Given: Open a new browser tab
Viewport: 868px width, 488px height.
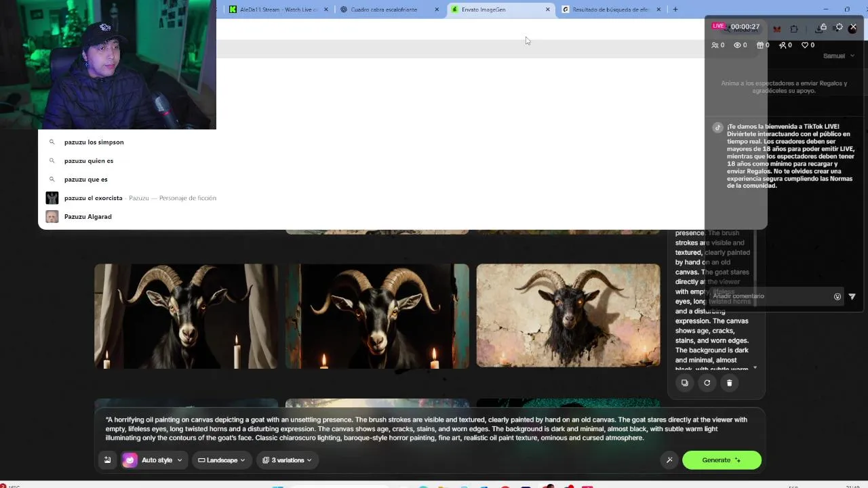Looking at the screenshot, I should pos(675,9).
